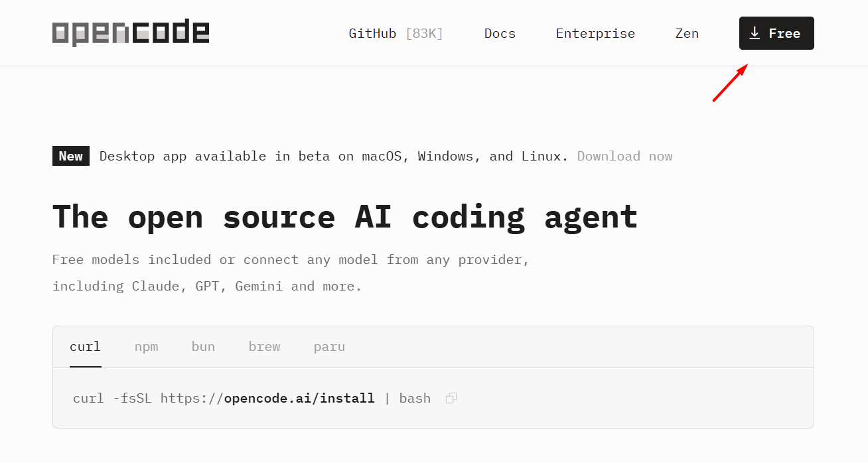Visit the Enterprise page
The width and height of the screenshot is (868, 463).
click(595, 33)
